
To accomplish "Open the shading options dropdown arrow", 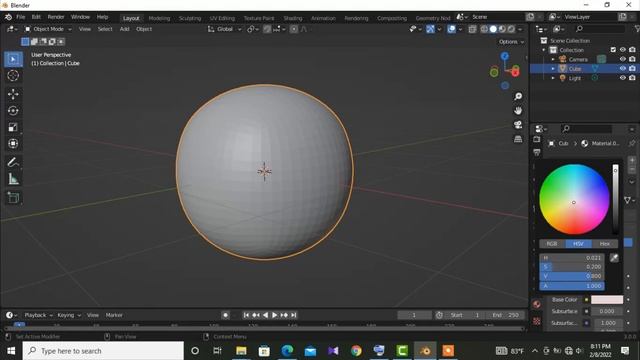I will tap(520, 29).
